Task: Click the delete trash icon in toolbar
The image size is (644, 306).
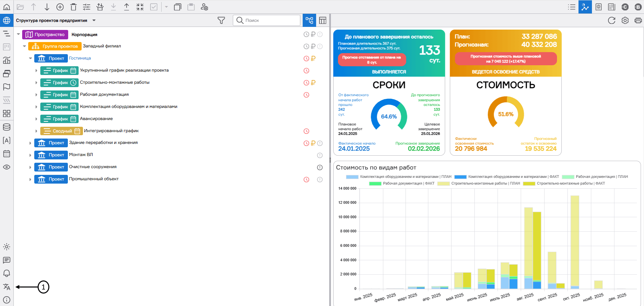Action: click(x=74, y=7)
